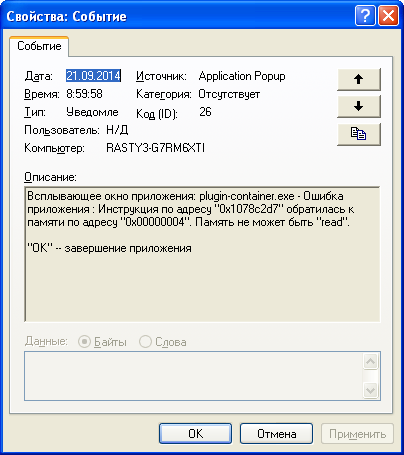Go to previous event with up arrow
This screenshot has height=455, width=404.
point(359,79)
